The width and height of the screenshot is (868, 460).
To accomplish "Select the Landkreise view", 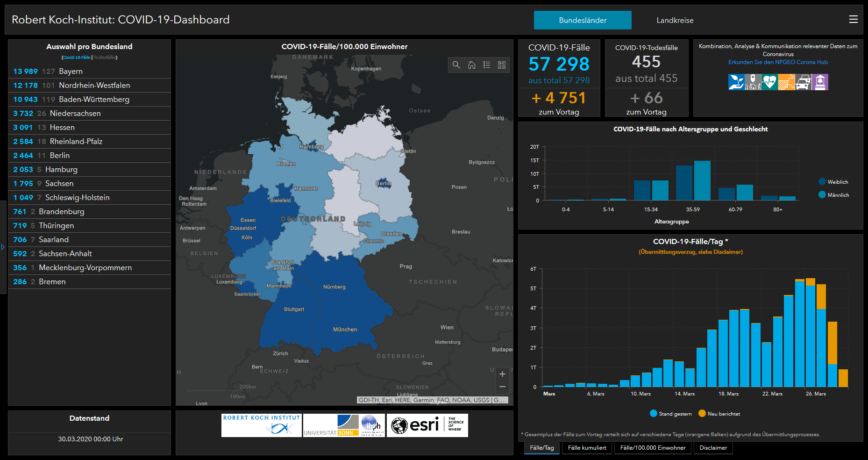I will [x=675, y=20].
